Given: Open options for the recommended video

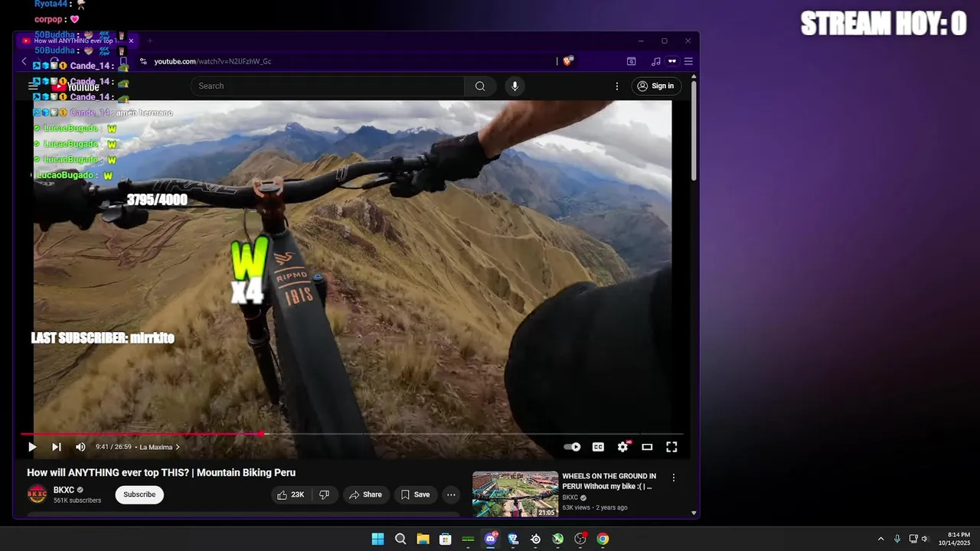Looking at the screenshot, I should 674,478.
